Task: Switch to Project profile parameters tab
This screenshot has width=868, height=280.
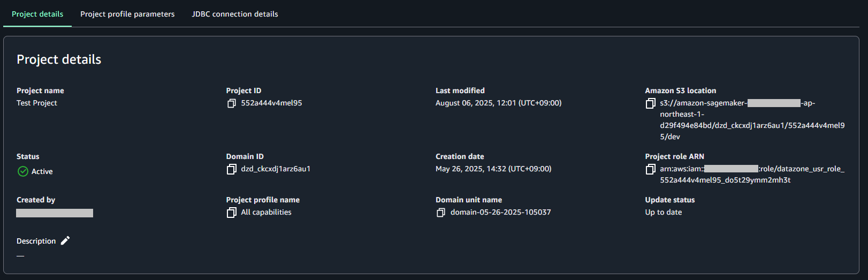Action: [x=127, y=14]
